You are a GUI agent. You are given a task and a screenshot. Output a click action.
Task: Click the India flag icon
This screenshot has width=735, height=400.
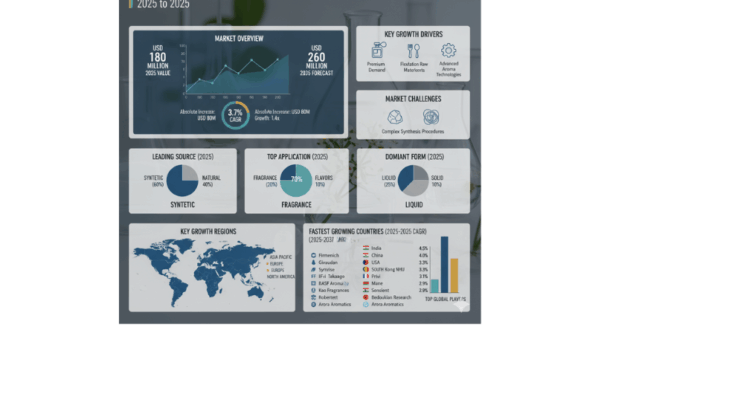[364, 247]
